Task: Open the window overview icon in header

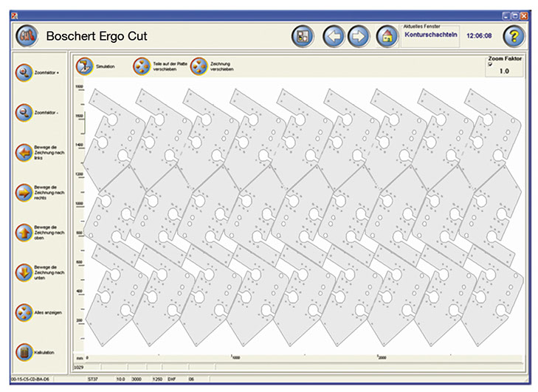Action: coord(303,36)
